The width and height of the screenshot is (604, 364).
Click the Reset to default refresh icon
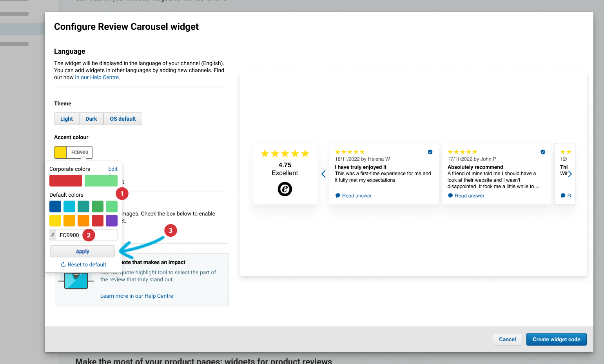pyautogui.click(x=63, y=265)
